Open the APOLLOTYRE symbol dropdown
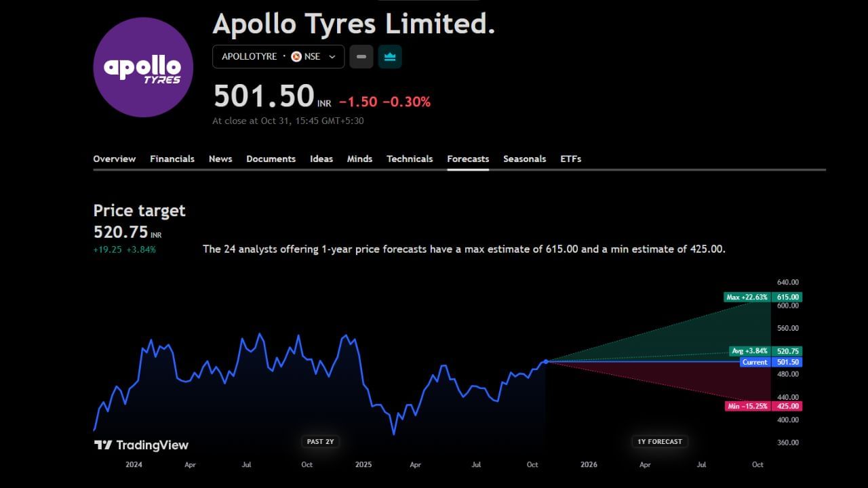 (251, 57)
